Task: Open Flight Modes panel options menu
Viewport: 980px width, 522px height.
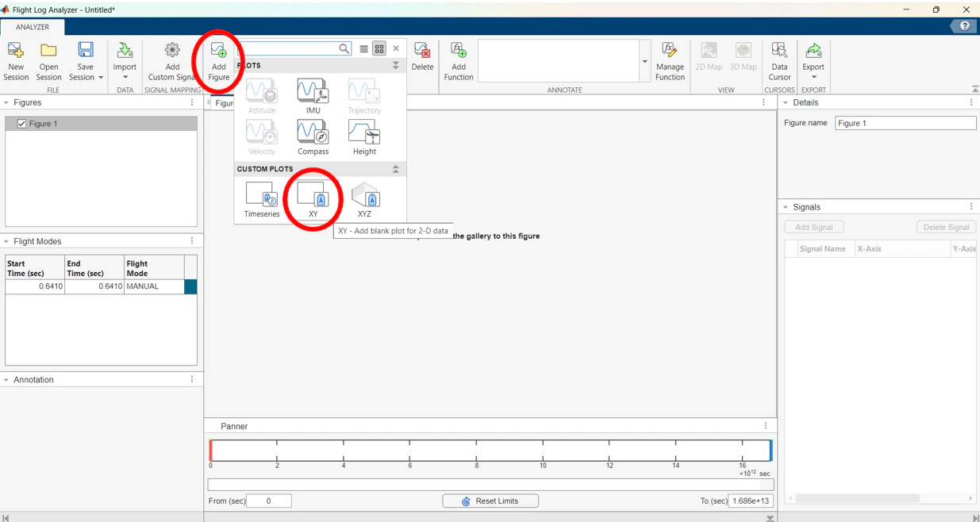Action: (192, 241)
